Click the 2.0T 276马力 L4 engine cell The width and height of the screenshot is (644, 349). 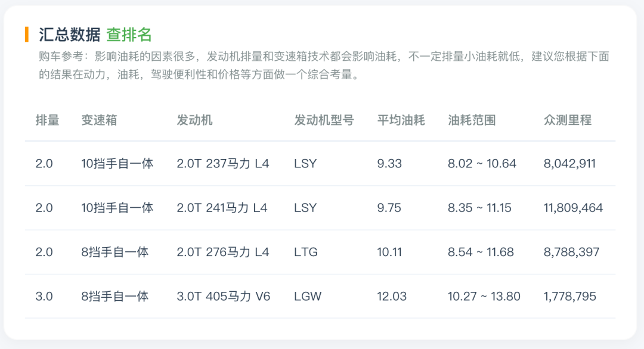pos(222,252)
